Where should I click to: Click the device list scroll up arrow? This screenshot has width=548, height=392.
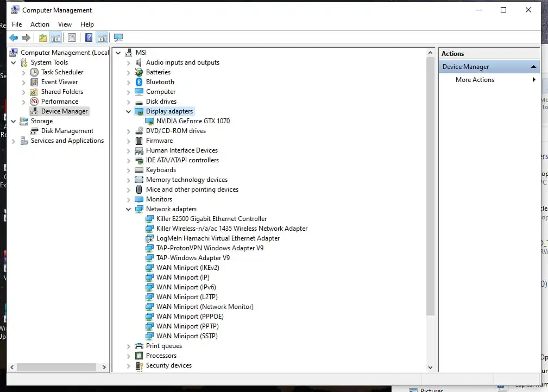430,53
